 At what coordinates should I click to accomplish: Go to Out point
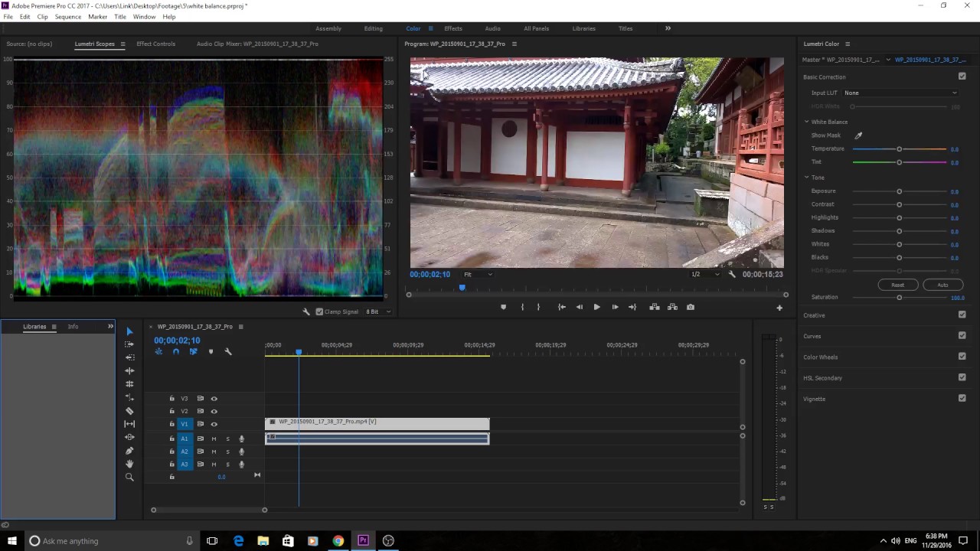[632, 307]
